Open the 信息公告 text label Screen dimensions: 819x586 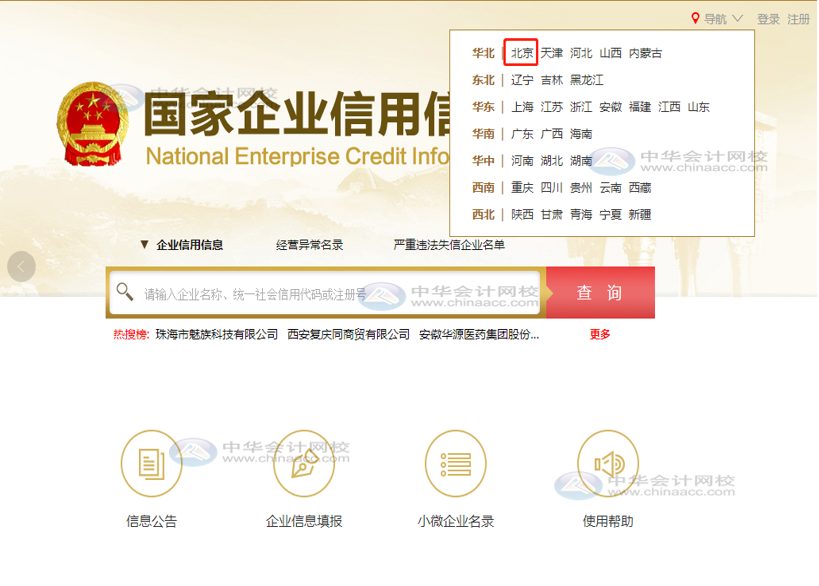tap(151, 521)
